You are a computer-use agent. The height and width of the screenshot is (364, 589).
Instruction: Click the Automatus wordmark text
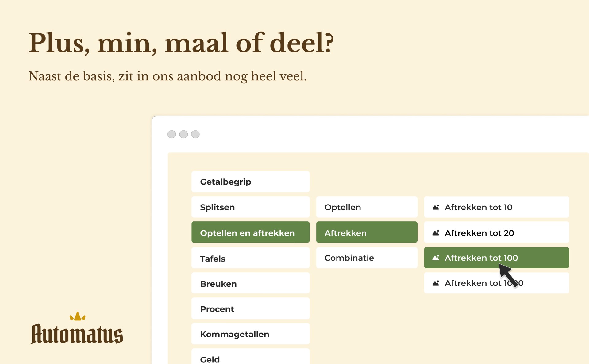click(77, 334)
